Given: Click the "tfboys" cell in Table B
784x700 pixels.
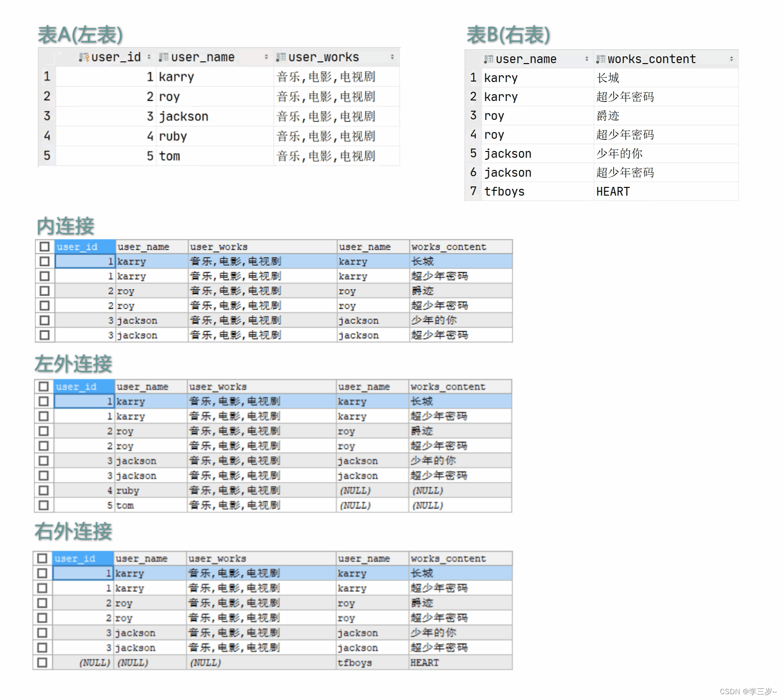Looking at the screenshot, I should (x=538, y=191).
